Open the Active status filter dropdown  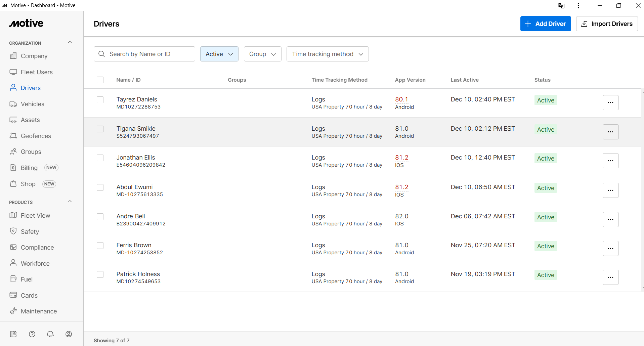click(219, 54)
